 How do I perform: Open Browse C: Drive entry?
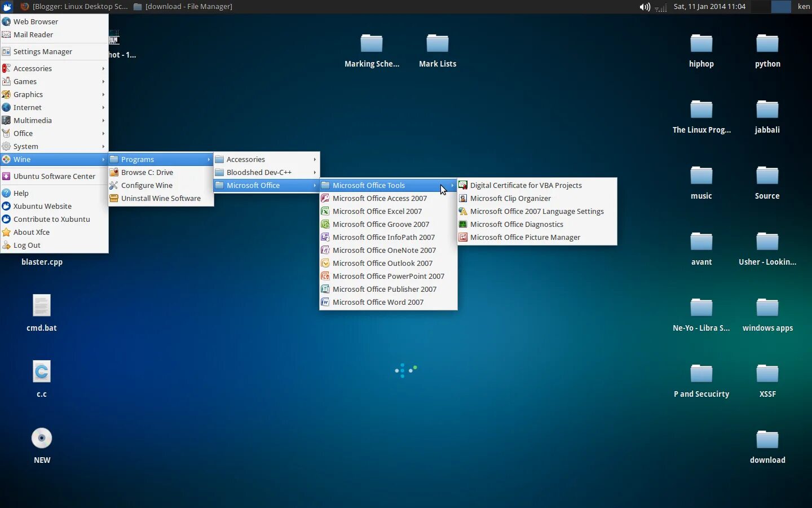pyautogui.click(x=161, y=172)
